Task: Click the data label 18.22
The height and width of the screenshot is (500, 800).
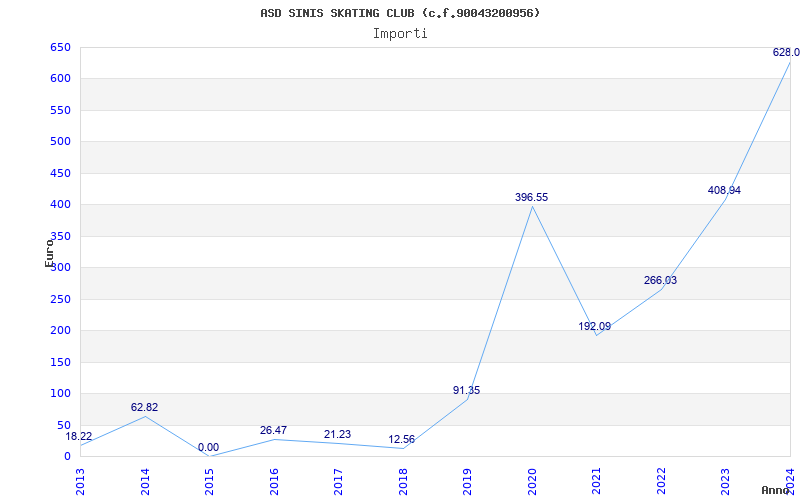Action: click(79, 436)
